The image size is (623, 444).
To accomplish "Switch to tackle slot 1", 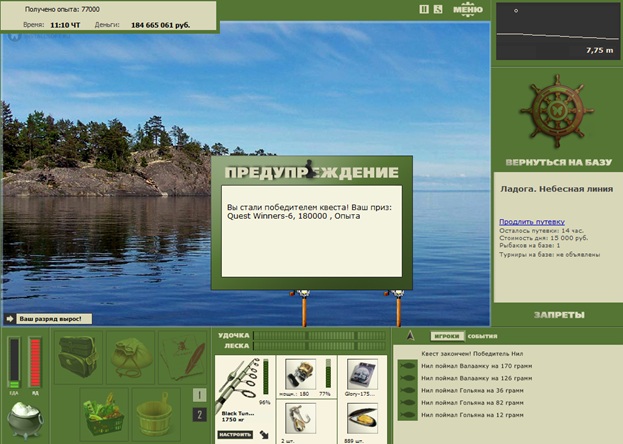I will point(199,395).
